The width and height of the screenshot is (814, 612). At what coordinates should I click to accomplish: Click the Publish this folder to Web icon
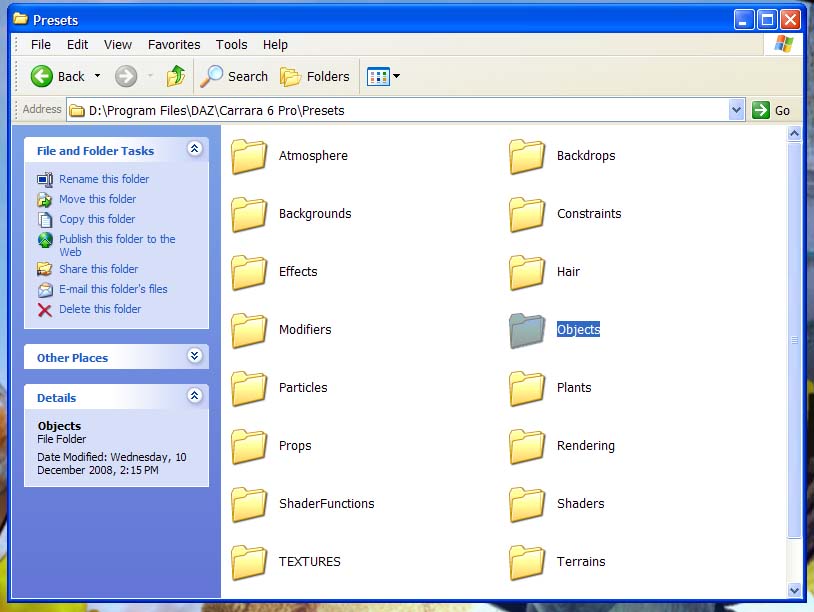[x=45, y=240]
